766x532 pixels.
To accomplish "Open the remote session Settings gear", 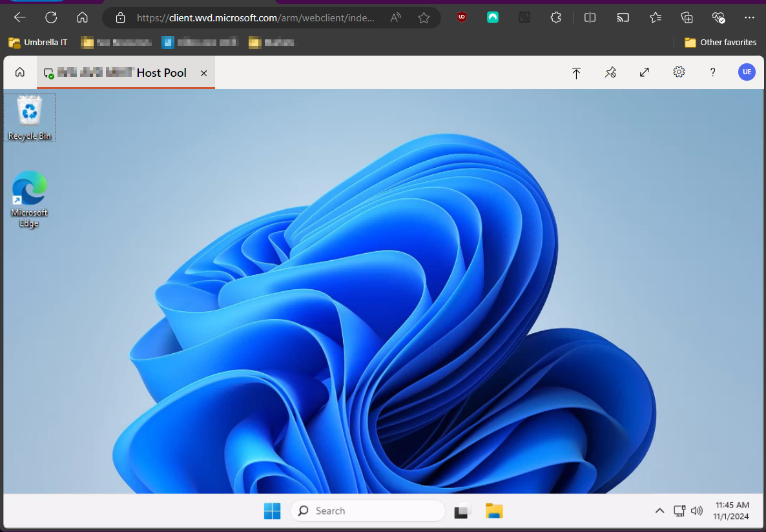I will point(679,72).
